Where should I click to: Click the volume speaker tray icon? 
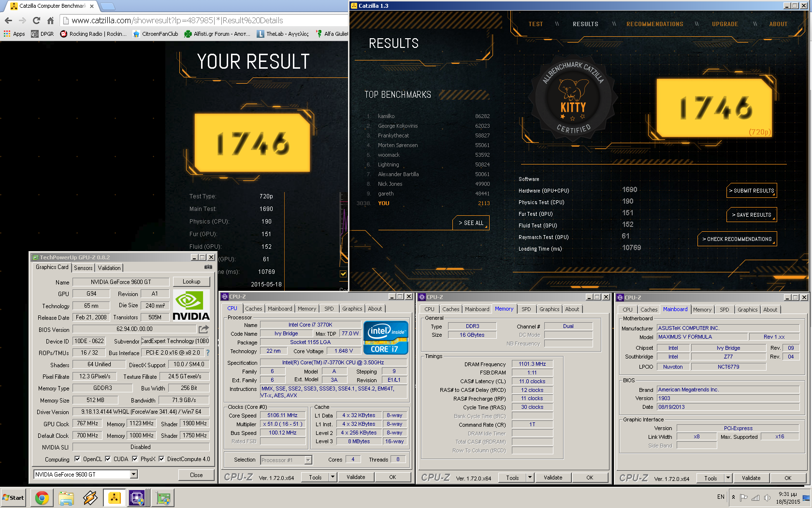coord(767,497)
